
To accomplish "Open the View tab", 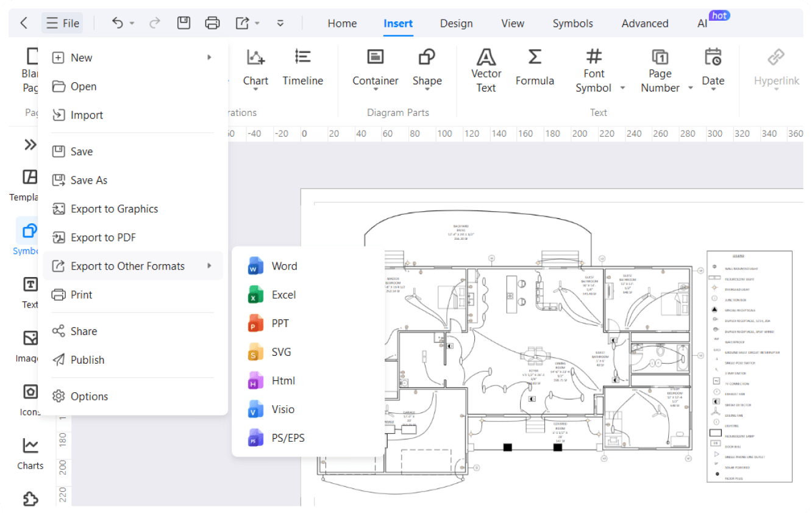I will (x=513, y=23).
